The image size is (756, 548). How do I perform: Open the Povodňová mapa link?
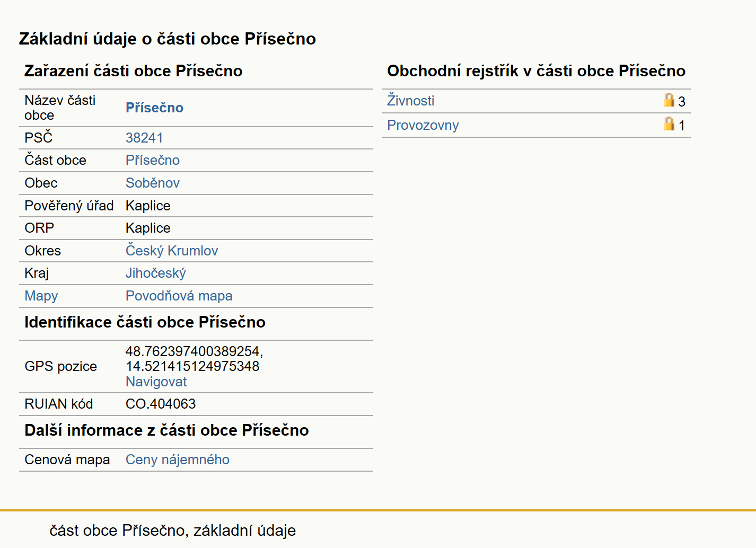pyautogui.click(x=179, y=296)
